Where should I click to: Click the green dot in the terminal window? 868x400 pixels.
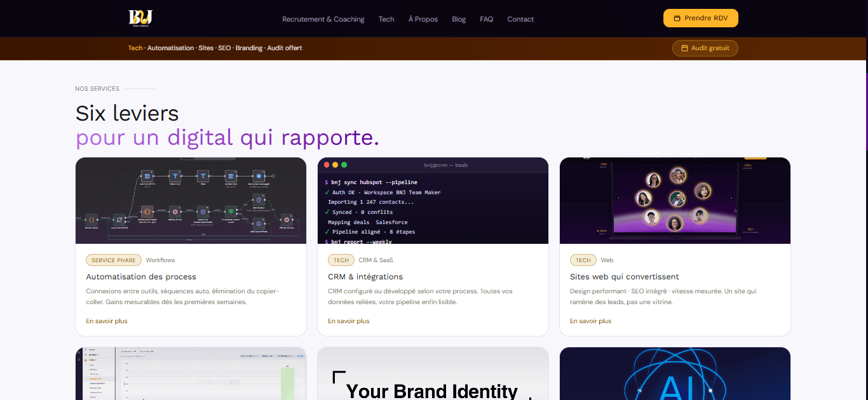click(x=344, y=165)
